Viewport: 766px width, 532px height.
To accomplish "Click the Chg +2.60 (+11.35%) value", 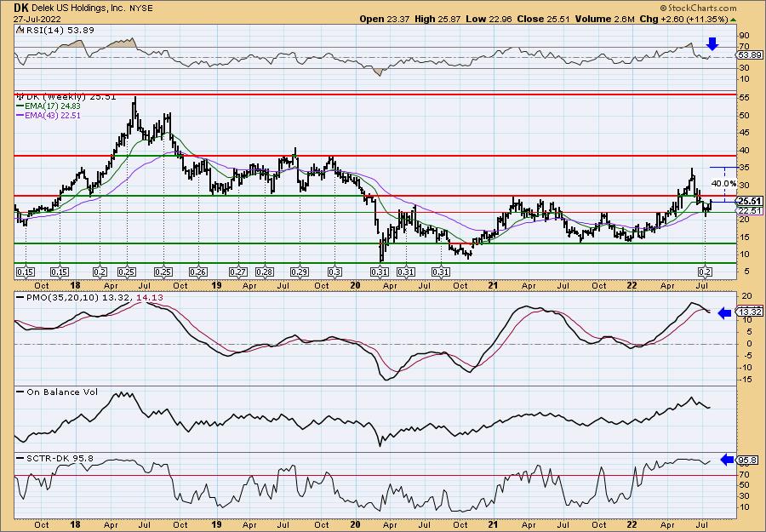I will [683, 19].
